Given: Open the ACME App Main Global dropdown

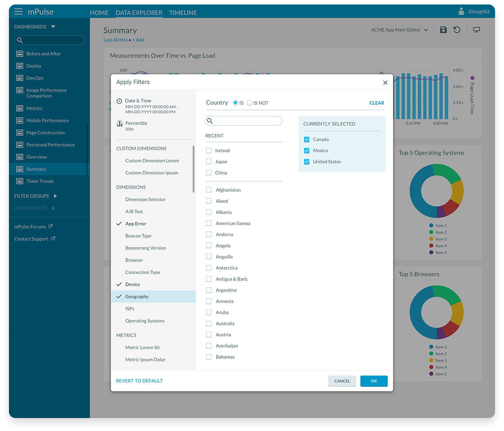Looking at the screenshot, I should click(x=399, y=30).
